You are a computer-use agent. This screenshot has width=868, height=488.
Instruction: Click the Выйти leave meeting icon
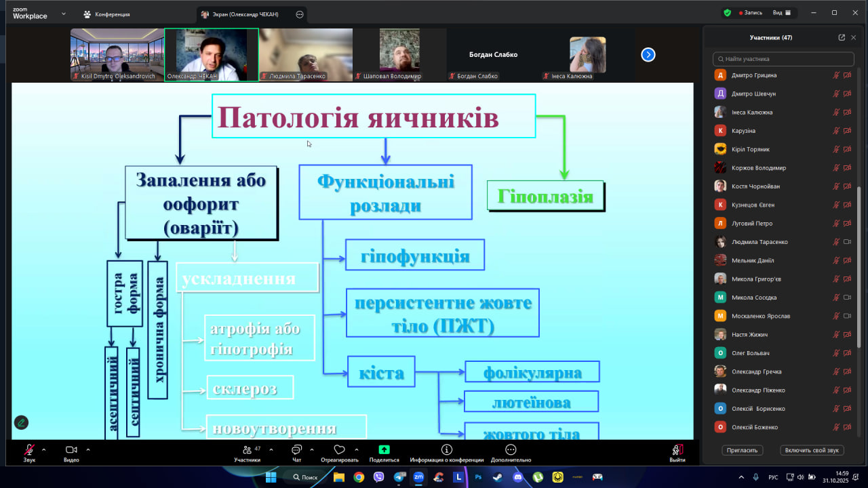coord(677,450)
